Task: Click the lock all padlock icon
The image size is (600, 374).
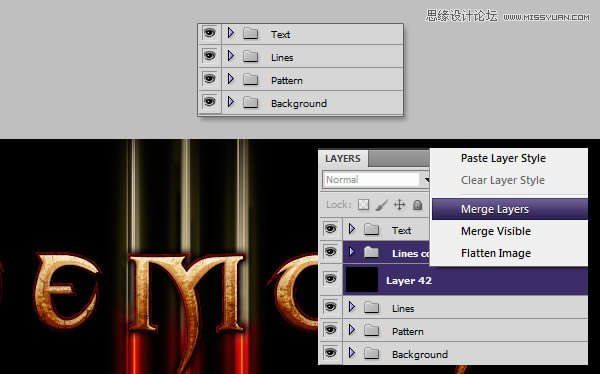Action: 417,205
